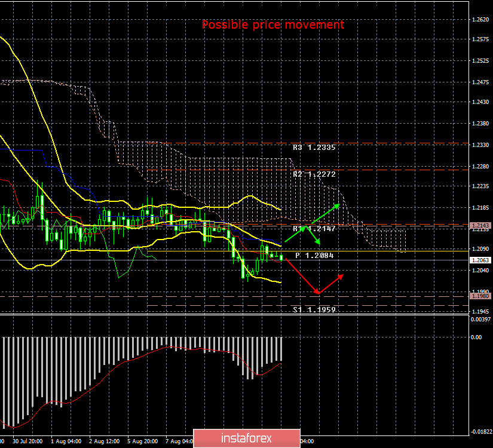Viewport: 493px width, 448px height.
Task: Click the price marker 1.1980
Action: [x=482, y=295]
